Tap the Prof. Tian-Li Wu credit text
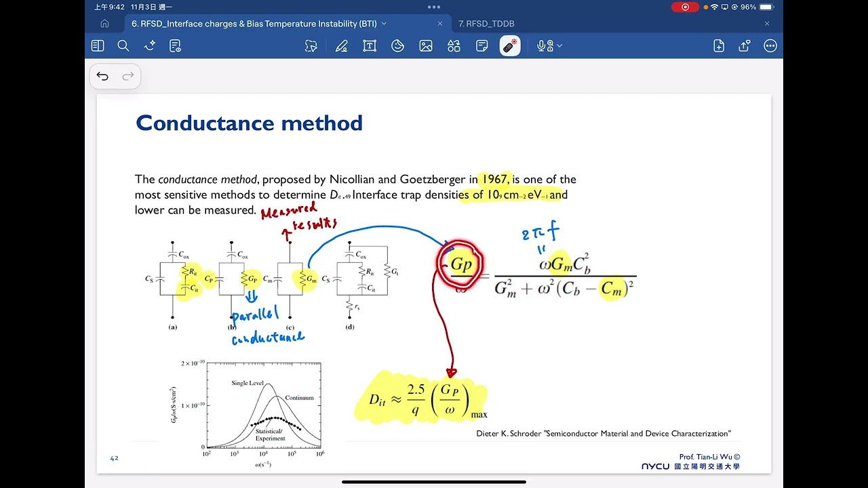This screenshot has height=488, width=868. [709, 457]
